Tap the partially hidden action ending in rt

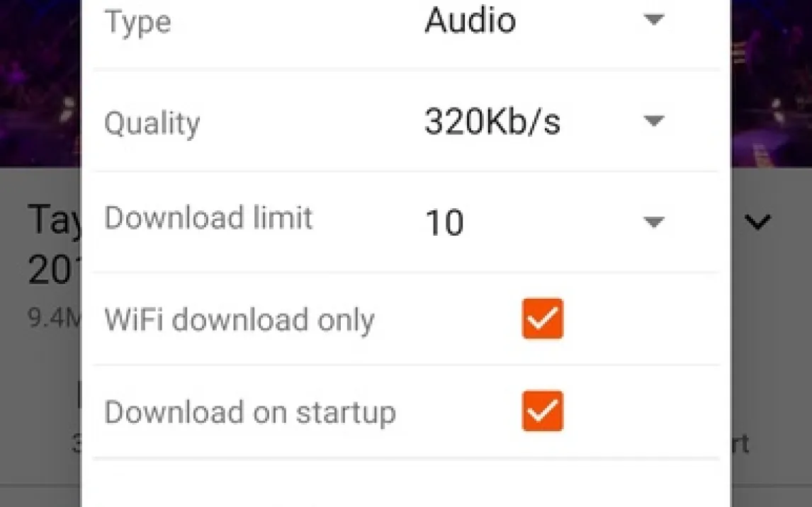click(x=739, y=444)
